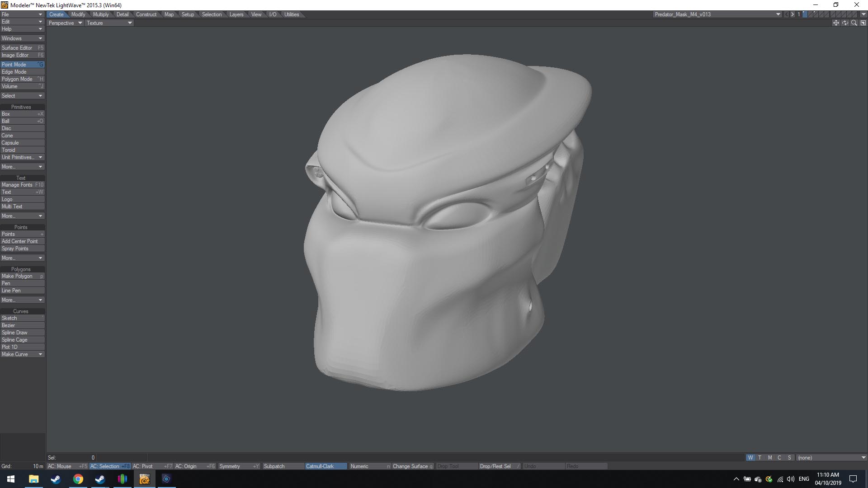The width and height of the screenshot is (868, 488).
Task: Click the Change Surface button
Action: point(413,466)
